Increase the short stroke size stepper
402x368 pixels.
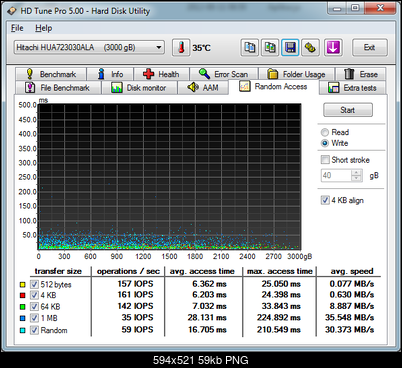pyautogui.click(x=357, y=172)
